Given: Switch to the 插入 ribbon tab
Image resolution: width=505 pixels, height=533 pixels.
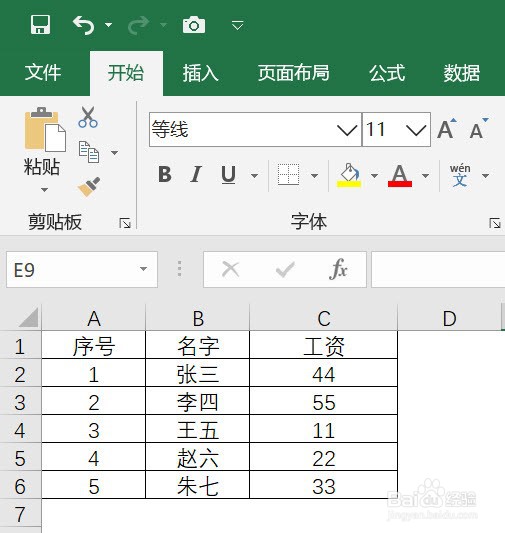Looking at the screenshot, I should coord(200,72).
